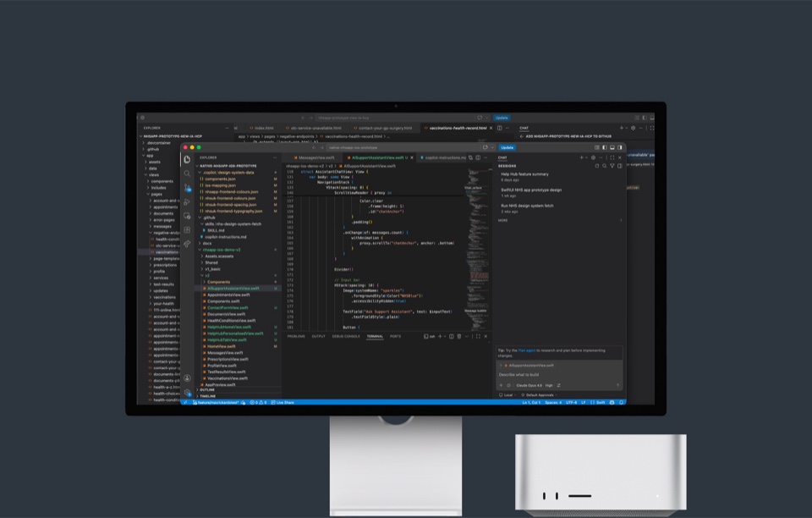The width and height of the screenshot is (812, 518).
Task: Click the Update button in front window title bar
Action: coord(507,147)
